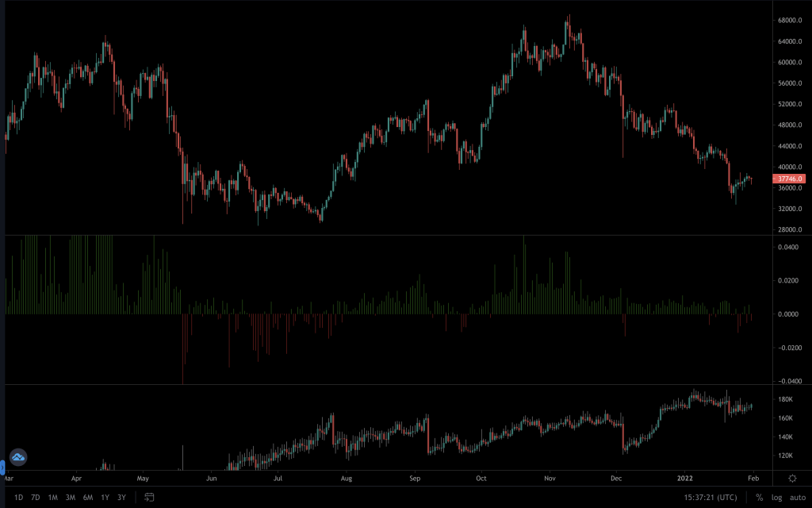
Task: Click the 2022 label on time axis
Action: [684, 478]
